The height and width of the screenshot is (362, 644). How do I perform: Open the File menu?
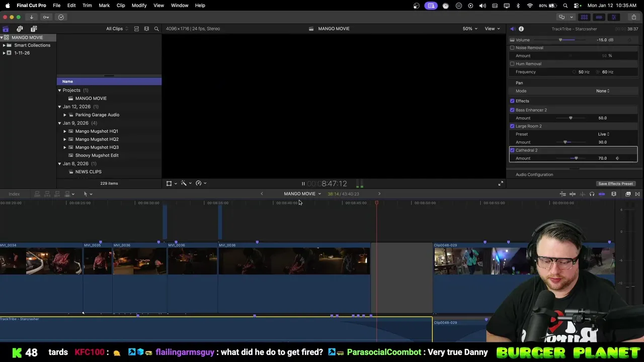pyautogui.click(x=57, y=6)
